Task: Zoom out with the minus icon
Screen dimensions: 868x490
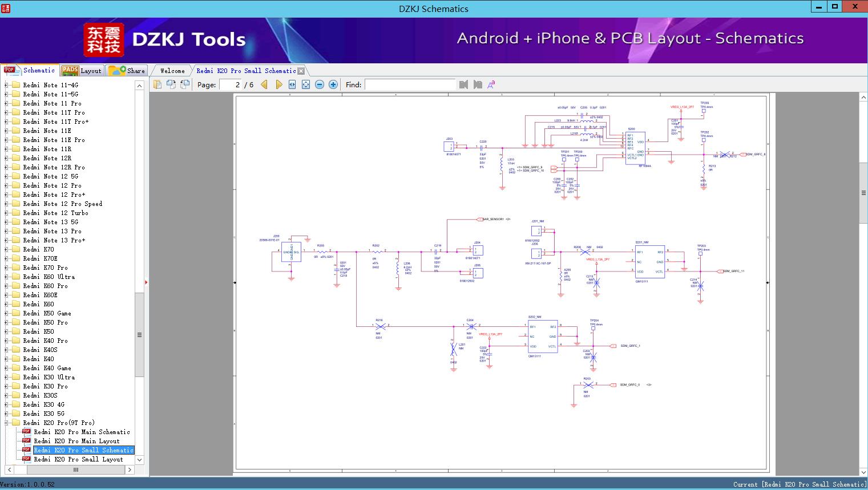Action: coord(320,84)
